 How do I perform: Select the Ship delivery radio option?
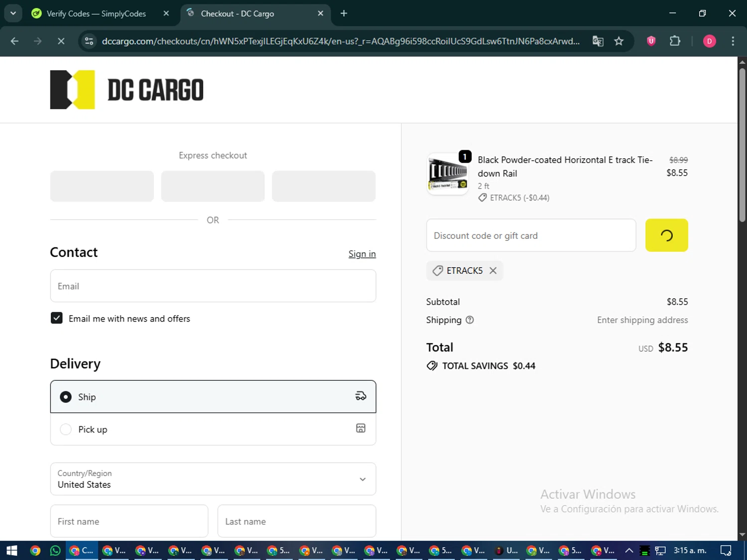click(66, 397)
